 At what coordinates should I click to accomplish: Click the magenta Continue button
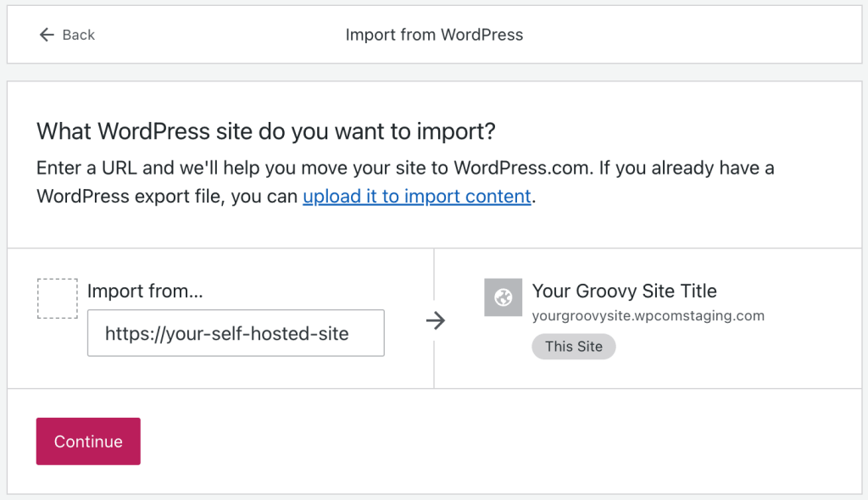coord(88,442)
